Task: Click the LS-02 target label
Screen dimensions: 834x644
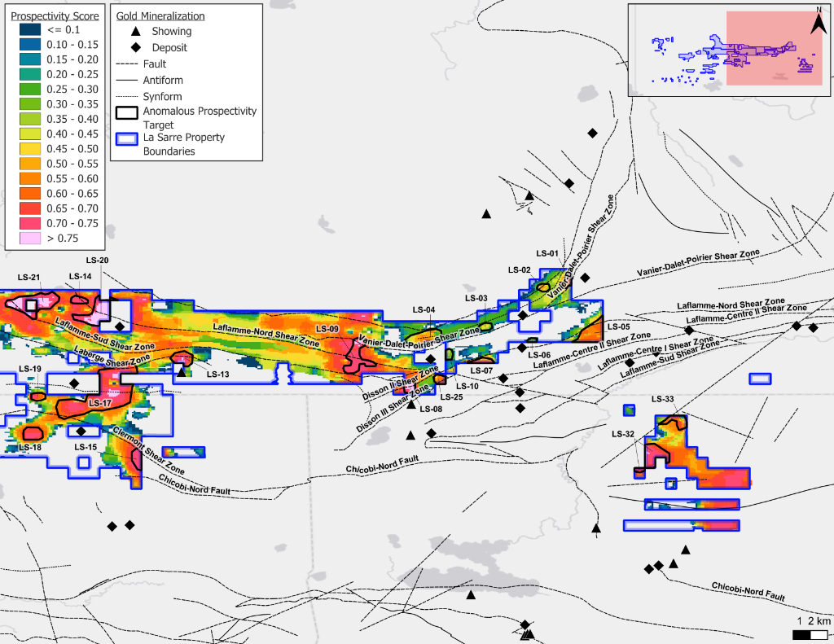Action: tap(519, 269)
